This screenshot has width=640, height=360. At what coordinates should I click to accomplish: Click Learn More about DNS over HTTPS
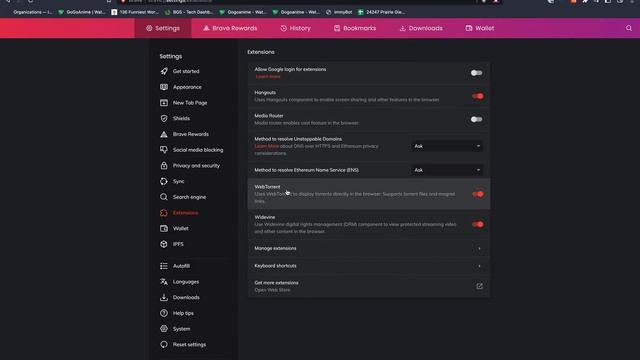tap(267, 146)
